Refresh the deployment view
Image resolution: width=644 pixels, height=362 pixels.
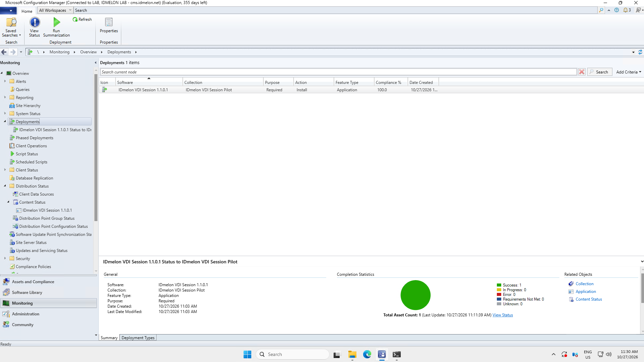(x=82, y=19)
